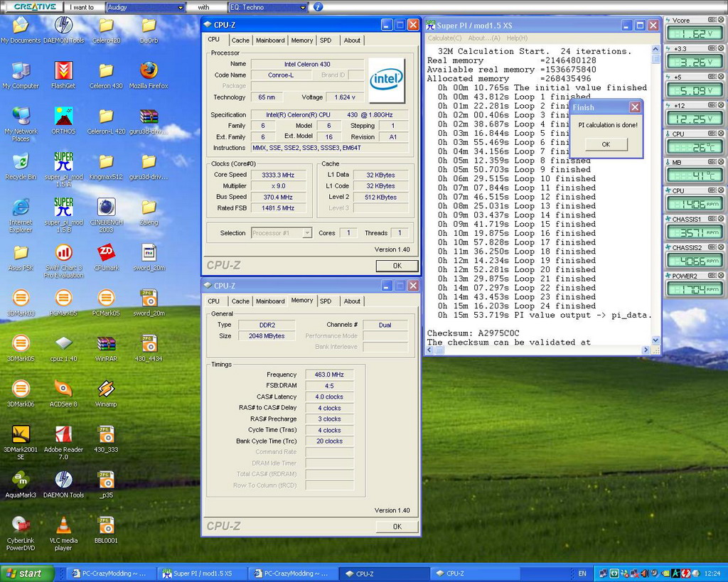Launch VLC media player shortcut

click(x=63, y=533)
